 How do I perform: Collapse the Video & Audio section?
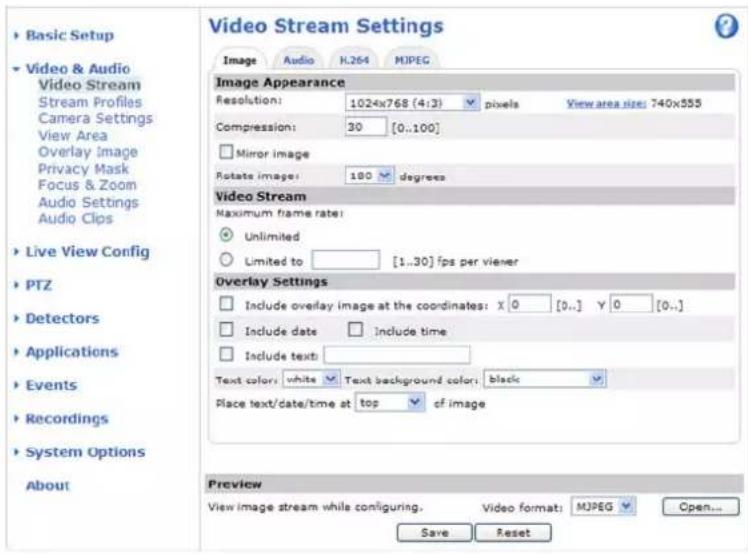point(78,69)
